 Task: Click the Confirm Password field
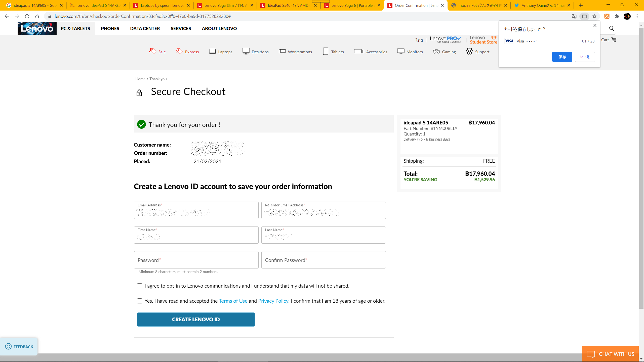pyautogui.click(x=323, y=260)
